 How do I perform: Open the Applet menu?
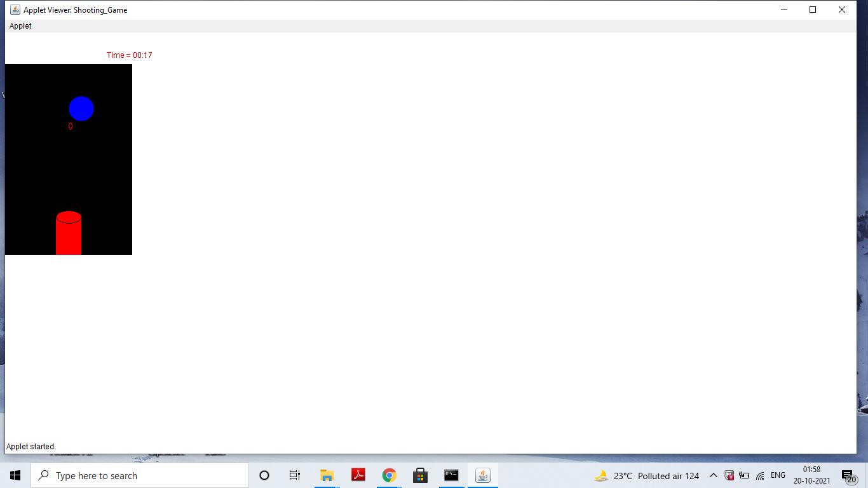coord(20,25)
